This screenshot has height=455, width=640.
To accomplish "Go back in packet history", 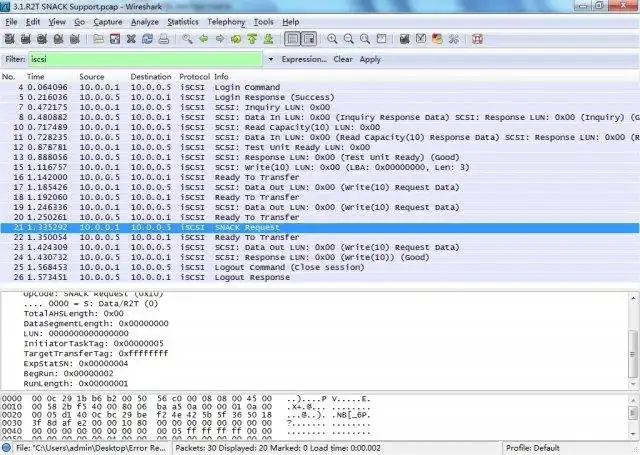I will (x=204, y=39).
